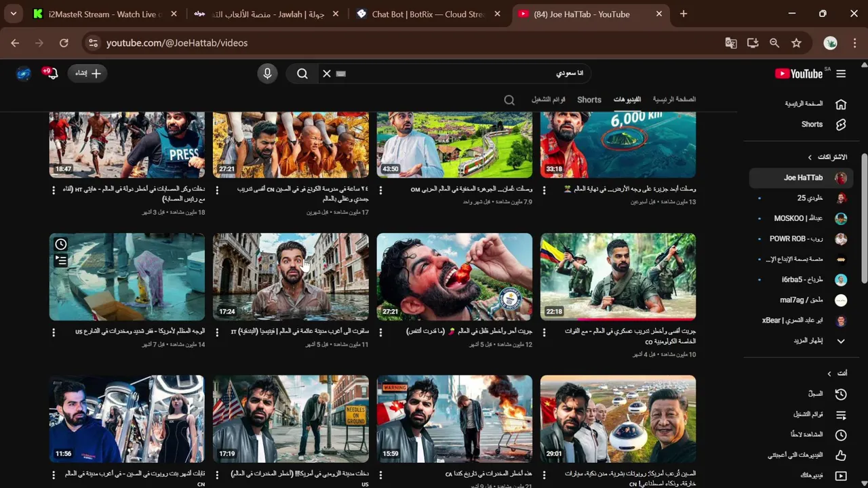Image resolution: width=868 pixels, height=488 pixels.
Task: Open three-dot menu for Venice 17:24 video
Action: (217, 332)
